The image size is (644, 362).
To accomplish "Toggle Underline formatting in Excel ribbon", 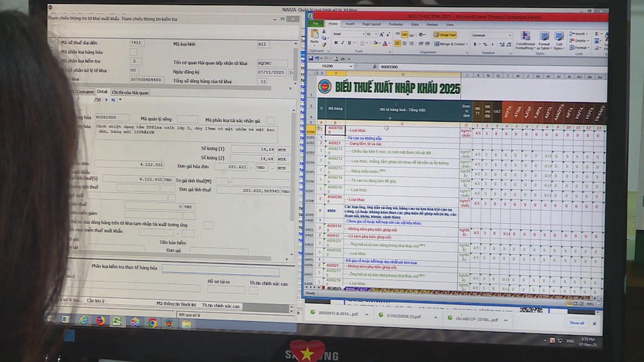I will click(349, 42).
